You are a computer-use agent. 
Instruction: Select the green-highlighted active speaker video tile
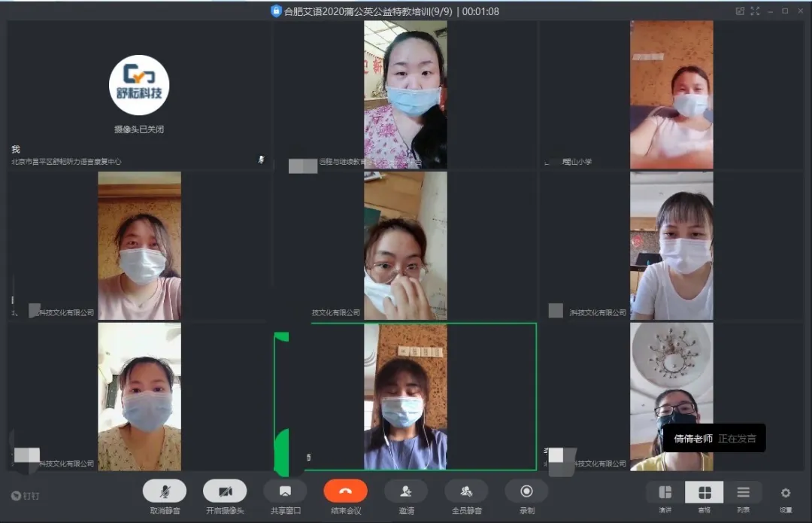point(405,397)
